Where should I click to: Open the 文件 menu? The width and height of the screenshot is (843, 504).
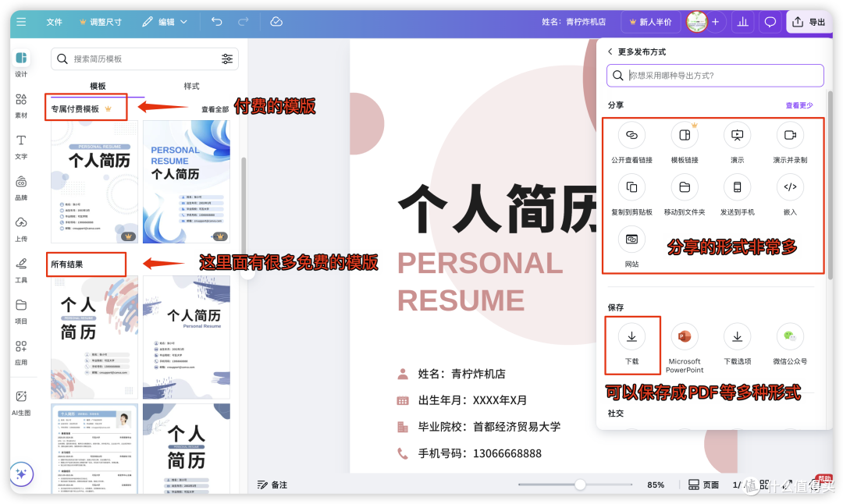coord(55,22)
